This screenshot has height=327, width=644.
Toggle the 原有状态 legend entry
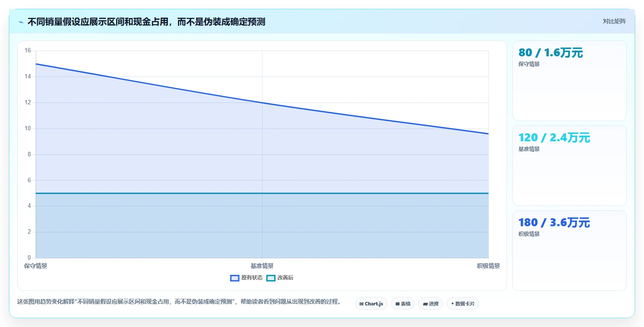(246, 278)
